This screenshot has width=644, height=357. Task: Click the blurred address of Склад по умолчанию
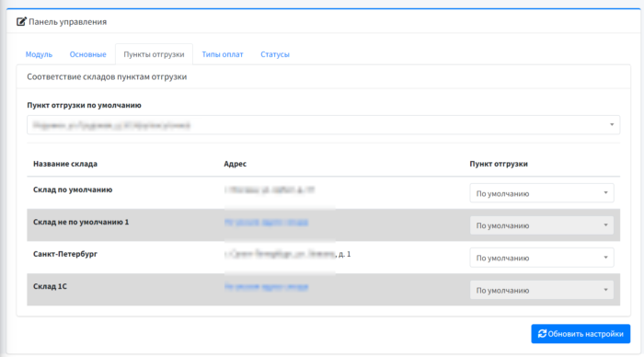(x=270, y=190)
